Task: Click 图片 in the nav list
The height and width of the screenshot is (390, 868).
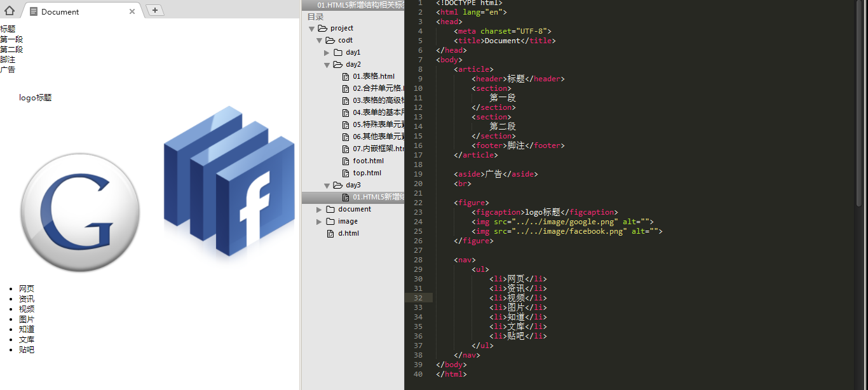Action: (x=27, y=319)
